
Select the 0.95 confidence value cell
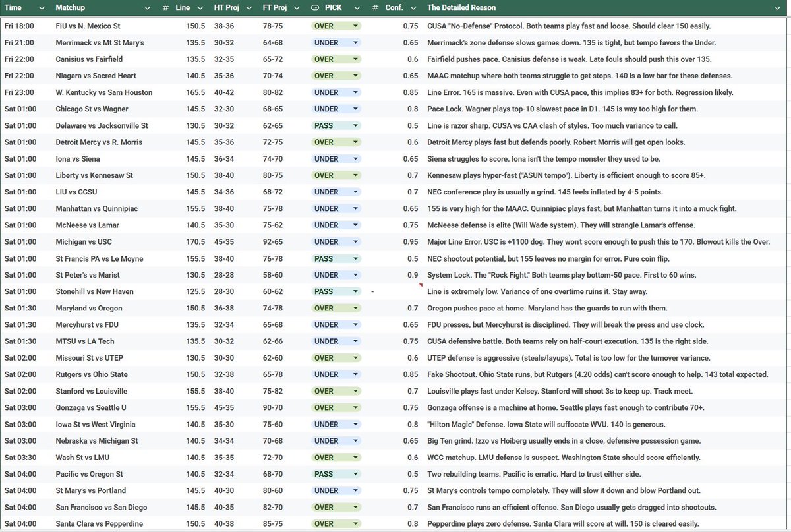[x=395, y=242]
